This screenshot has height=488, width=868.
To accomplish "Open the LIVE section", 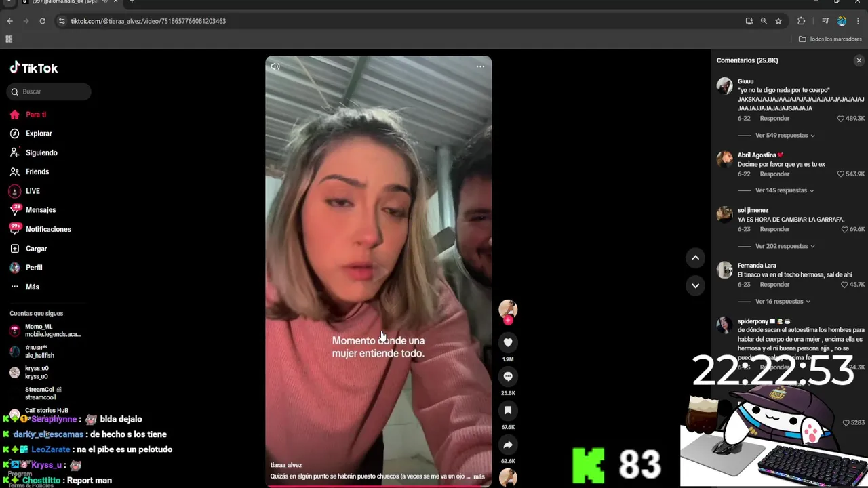I will pyautogui.click(x=25, y=191).
